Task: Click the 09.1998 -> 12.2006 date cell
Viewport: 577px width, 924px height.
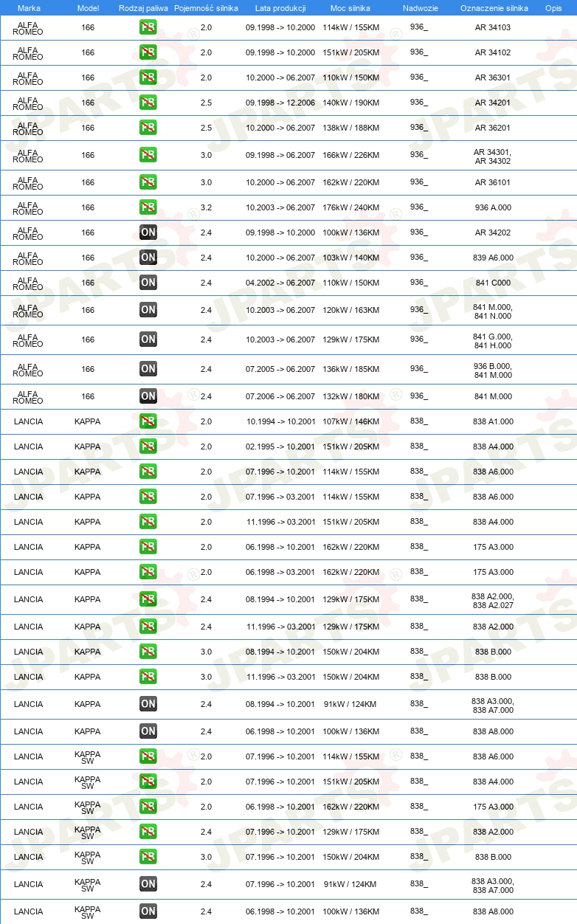Action: click(x=280, y=103)
